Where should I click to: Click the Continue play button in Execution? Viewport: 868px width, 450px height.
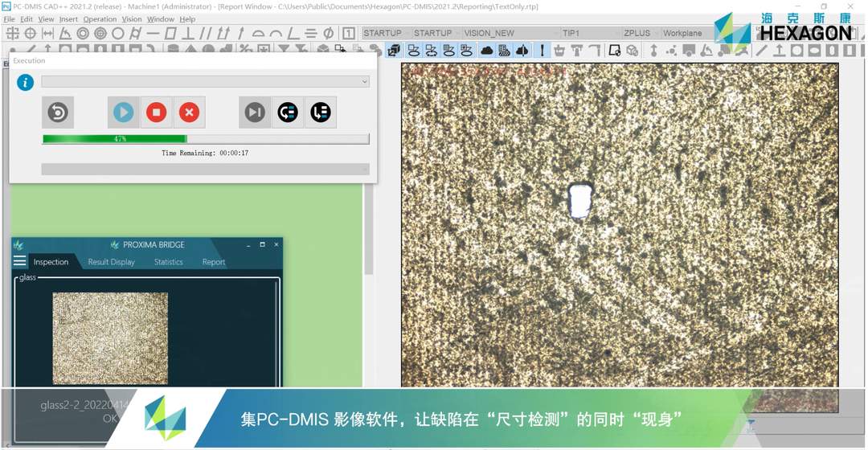click(x=124, y=112)
